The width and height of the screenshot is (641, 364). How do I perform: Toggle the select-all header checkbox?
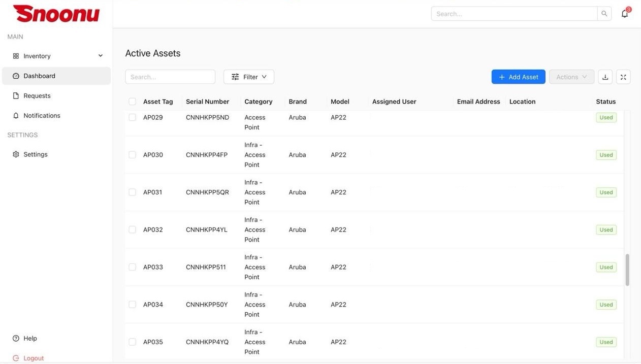[x=133, y=102]
